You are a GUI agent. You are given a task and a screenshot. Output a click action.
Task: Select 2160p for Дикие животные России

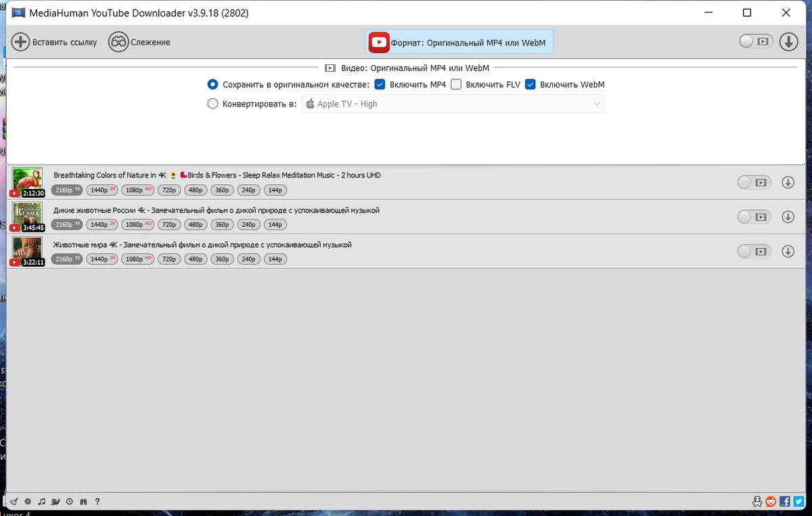click(67, 225)
